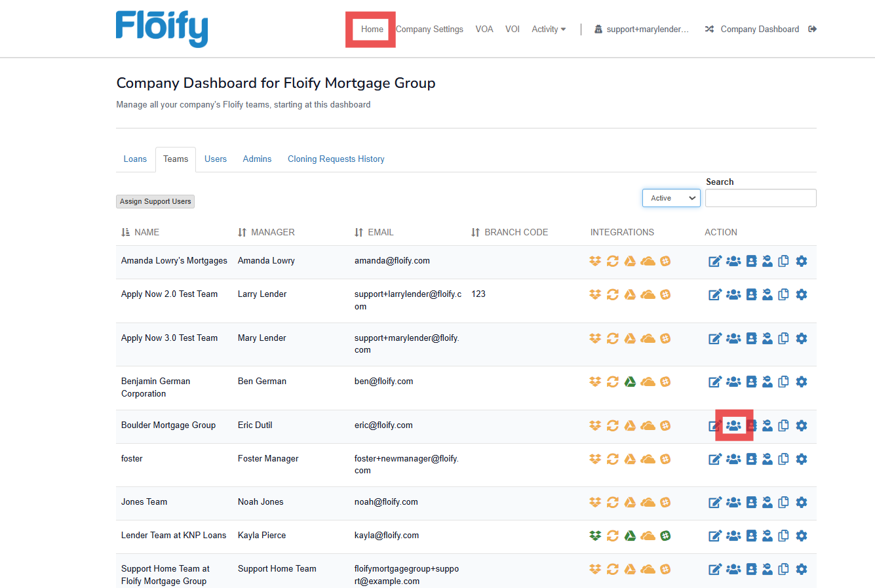
Task: Click Dropbox icon for Lender Team at KNP Loans
Action: coord(595,536)
